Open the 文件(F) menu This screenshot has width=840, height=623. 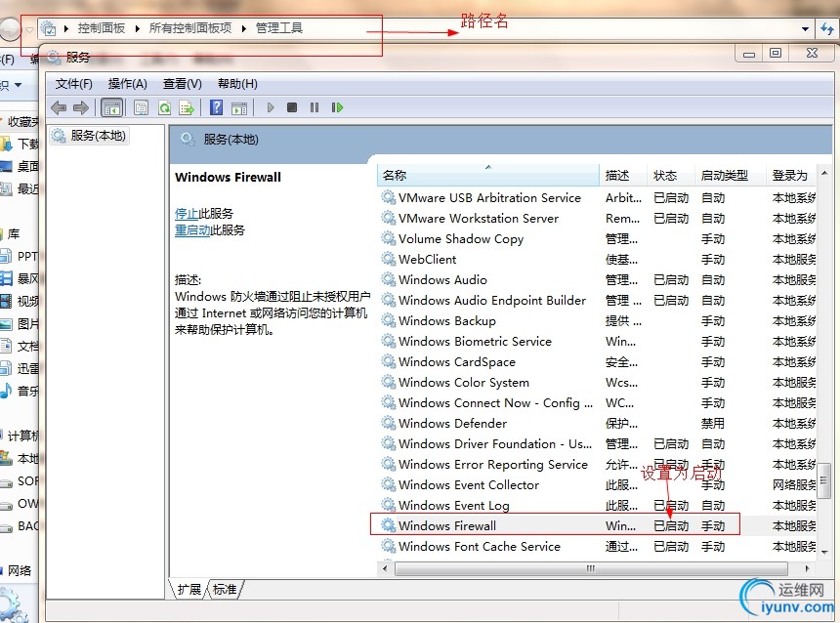point(74,84)
